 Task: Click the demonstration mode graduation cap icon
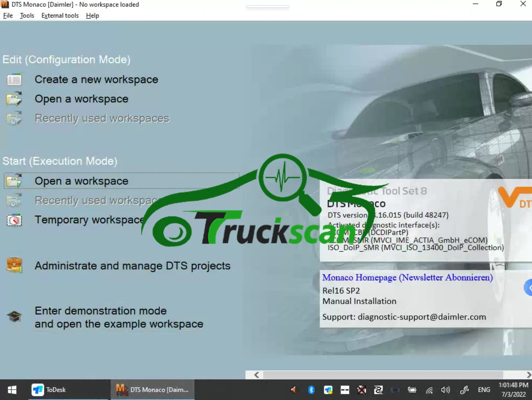[14, 317]
